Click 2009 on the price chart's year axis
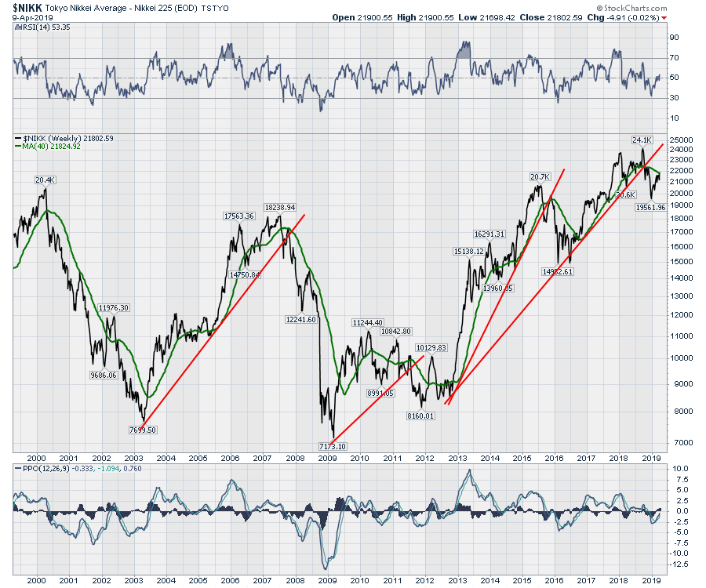 [327, 459]
